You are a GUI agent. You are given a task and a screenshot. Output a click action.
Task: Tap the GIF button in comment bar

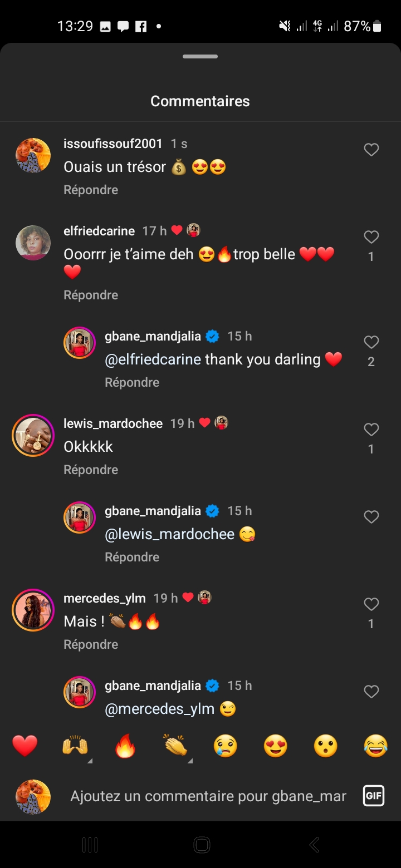tap(374, 796)
